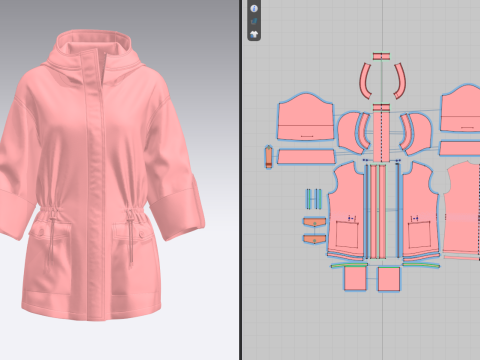The height and width of the screenshot is (360, 480).
Task: Select the right sleeve pattern piece
Action: click(461, 108)
